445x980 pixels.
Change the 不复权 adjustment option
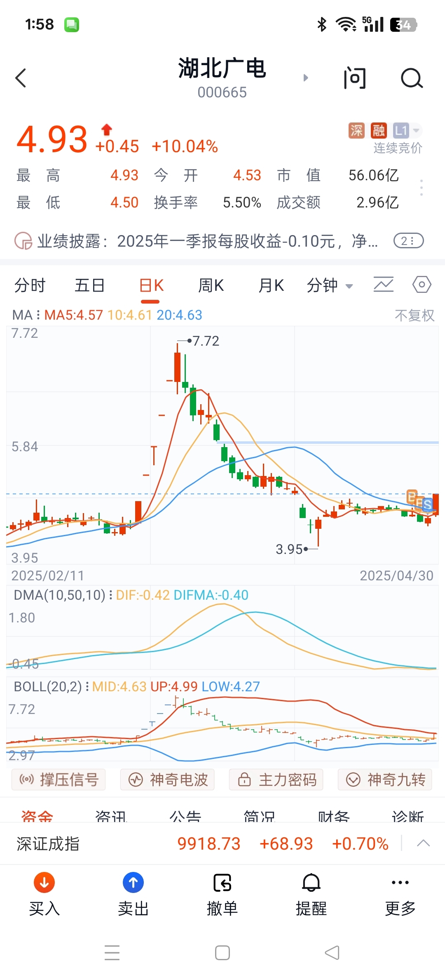point(415,316)
